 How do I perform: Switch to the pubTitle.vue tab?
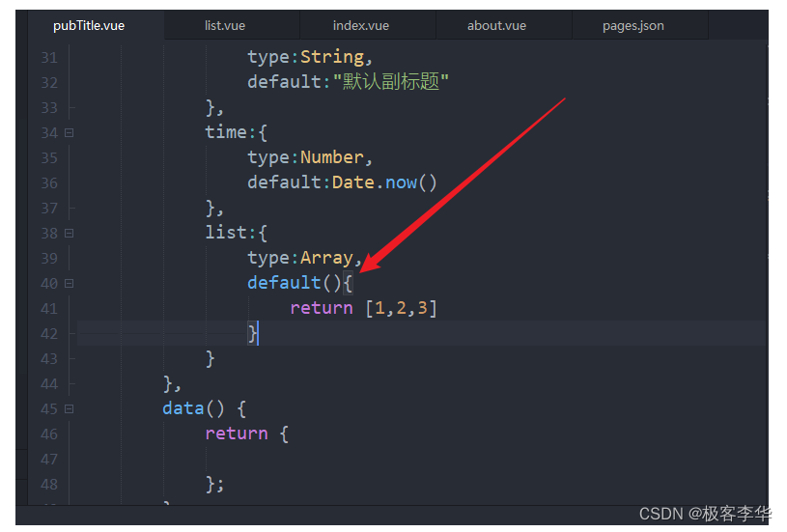click(x=89, y=26)
